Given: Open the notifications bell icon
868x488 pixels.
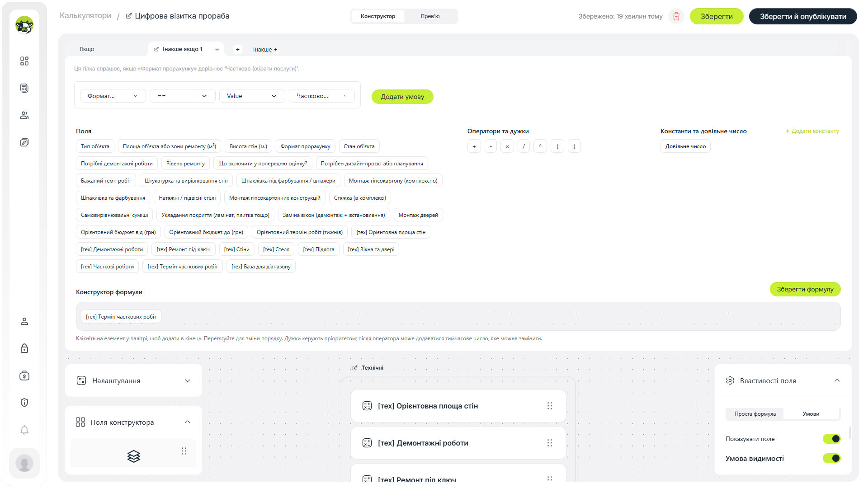Looking at the screenshot, I should click(x=24, y=430).
